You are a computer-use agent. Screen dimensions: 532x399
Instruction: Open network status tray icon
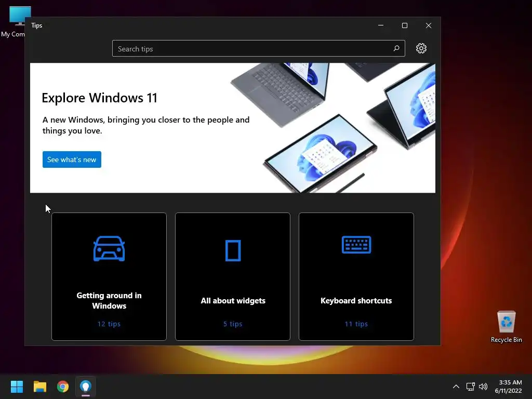point(470,387)
